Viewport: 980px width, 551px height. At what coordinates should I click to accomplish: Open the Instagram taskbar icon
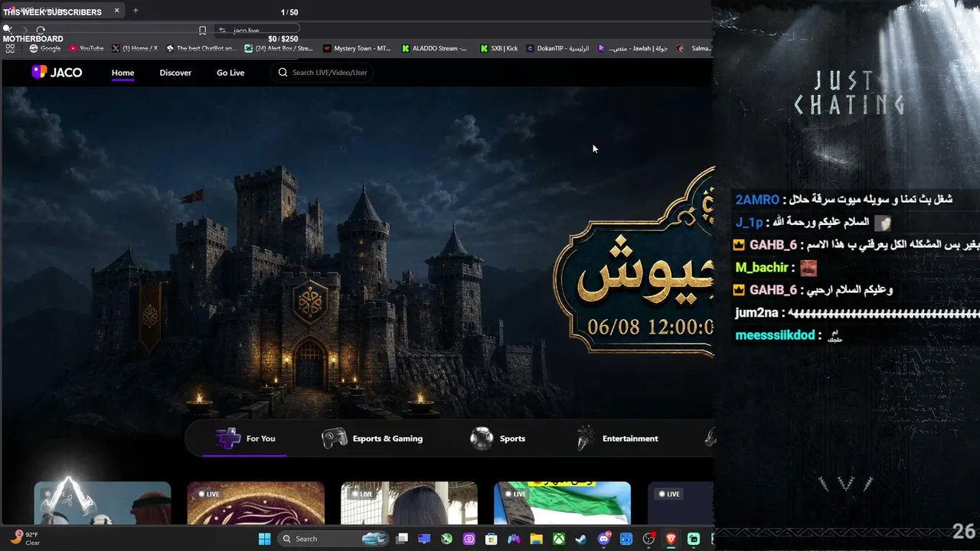coord(469,539)
